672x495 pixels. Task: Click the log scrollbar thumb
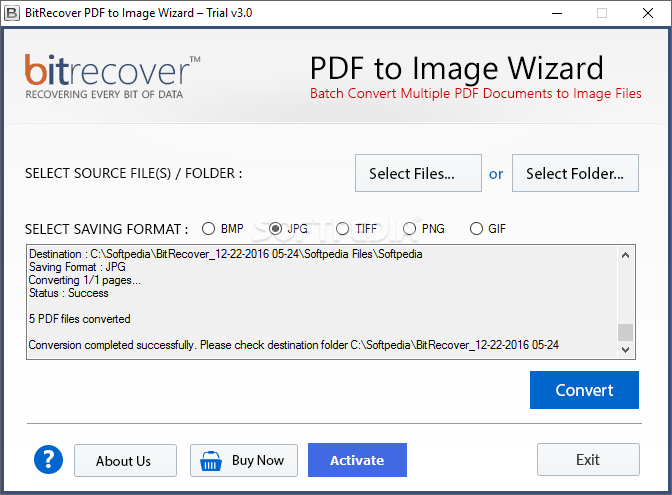pos(625,332)
